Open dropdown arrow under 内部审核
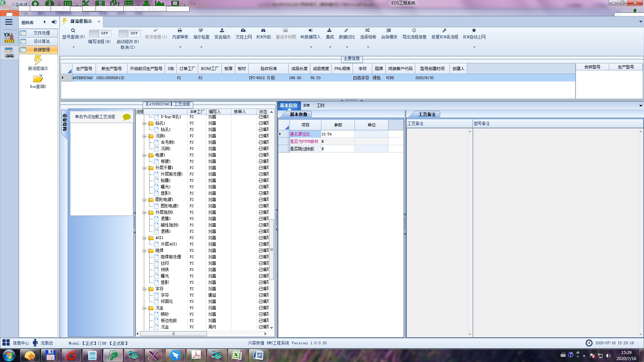 (180, 47)
